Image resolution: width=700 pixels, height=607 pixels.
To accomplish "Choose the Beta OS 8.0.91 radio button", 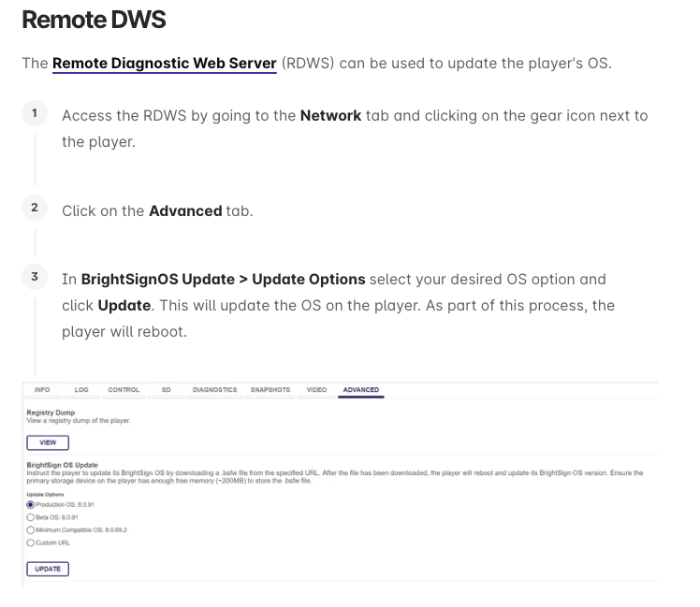I will click(30, 517).
